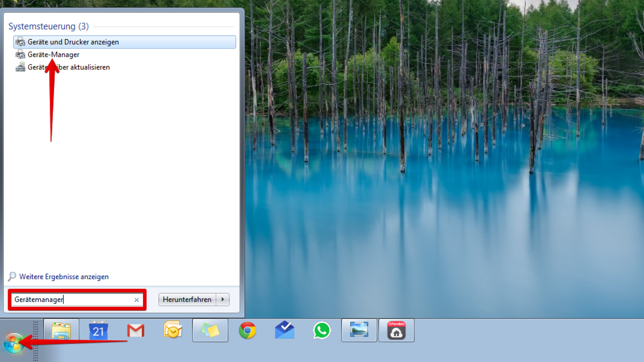The width and height of the screenshot is (644, 362).
Task: Launch Google Chrome from the taskbar
Action: pyautogui.click(x=247, y=331)
